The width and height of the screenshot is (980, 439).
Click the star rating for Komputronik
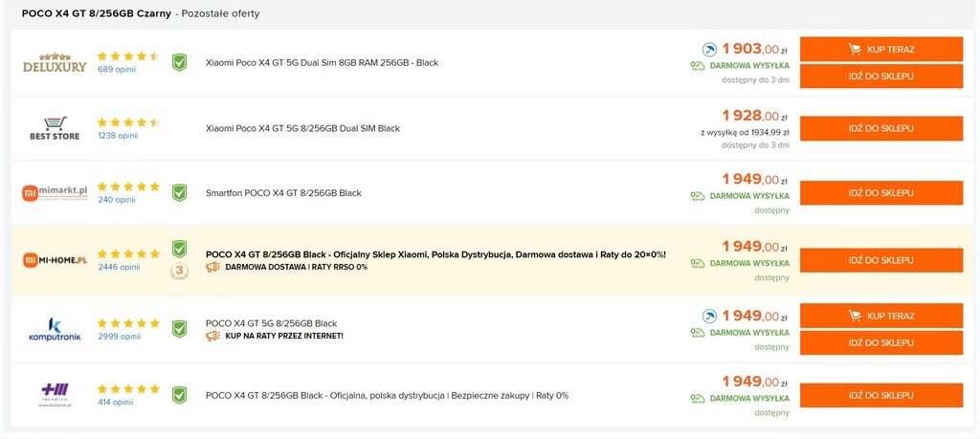click(129, 323)
